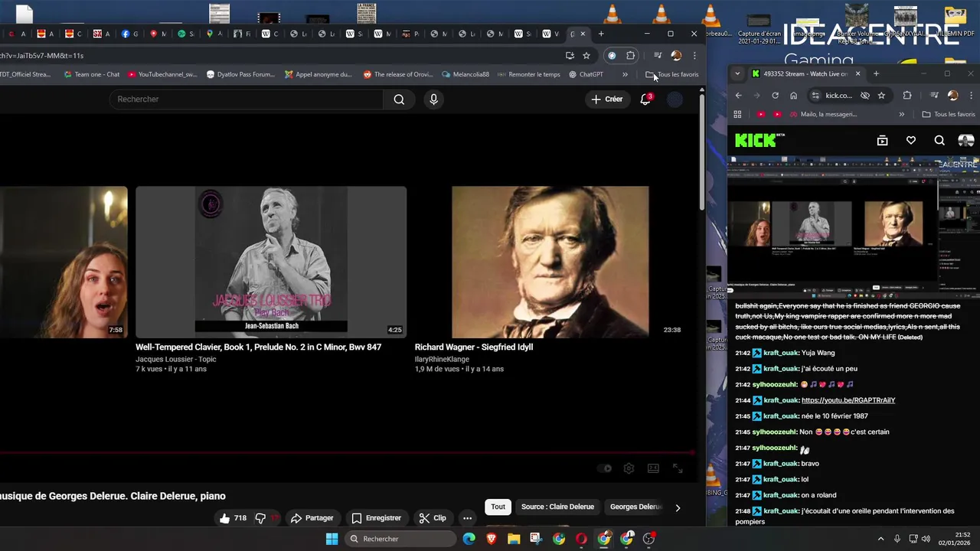Open Mailo, la messagerie bookmark
This screenshot has height=551, width=980.
tap(822, 114)
